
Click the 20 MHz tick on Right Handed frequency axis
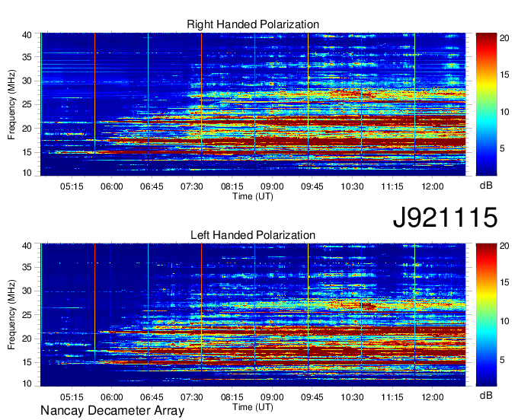click(27, 129)
